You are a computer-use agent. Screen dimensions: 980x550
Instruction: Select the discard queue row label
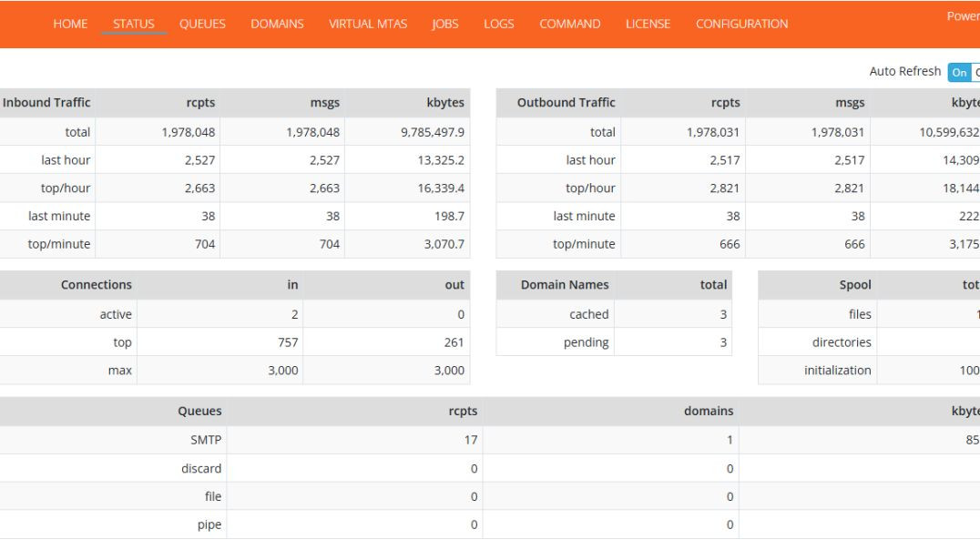click(x=201, y=469)
